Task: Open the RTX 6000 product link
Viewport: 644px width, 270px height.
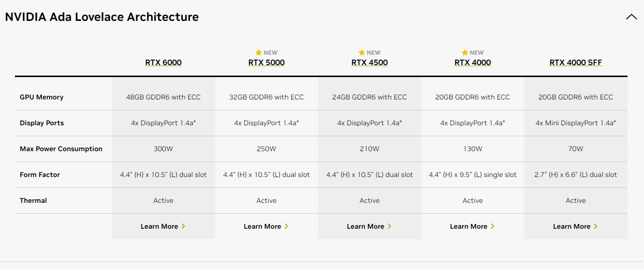Action: coord(163,63)
